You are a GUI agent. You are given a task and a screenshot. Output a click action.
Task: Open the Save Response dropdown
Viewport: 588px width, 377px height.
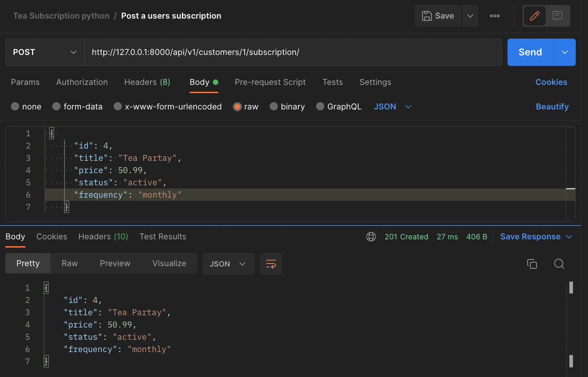coord(536,237)
